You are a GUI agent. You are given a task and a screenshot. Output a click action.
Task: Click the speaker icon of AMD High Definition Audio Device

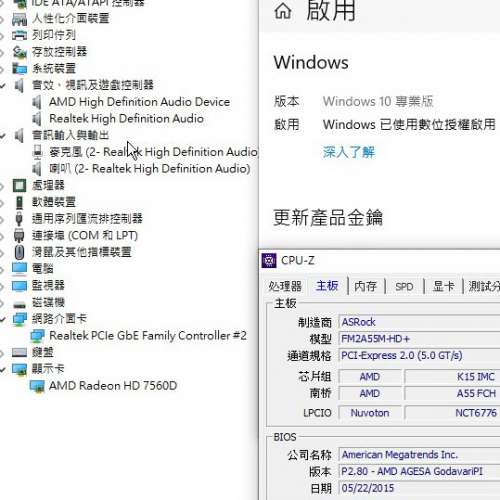[x=37, y=102]
